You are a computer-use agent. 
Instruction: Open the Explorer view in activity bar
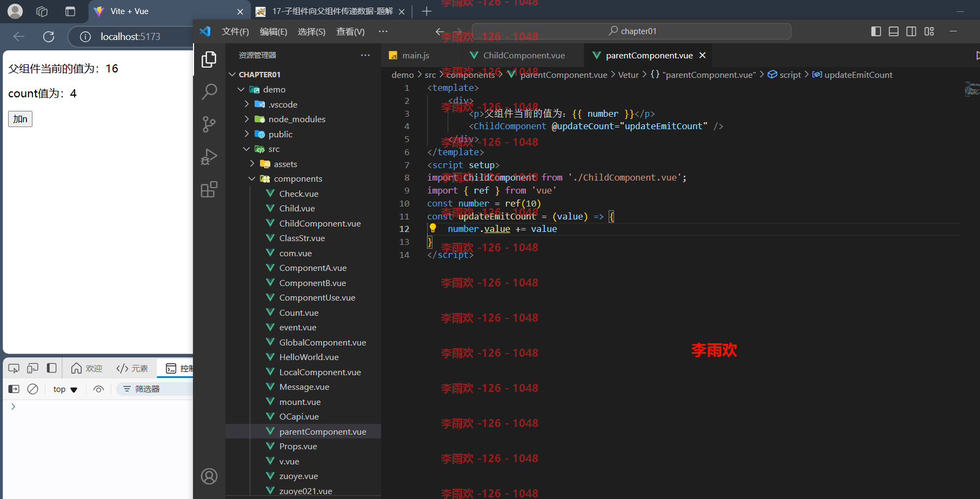[x=209, y=59]
